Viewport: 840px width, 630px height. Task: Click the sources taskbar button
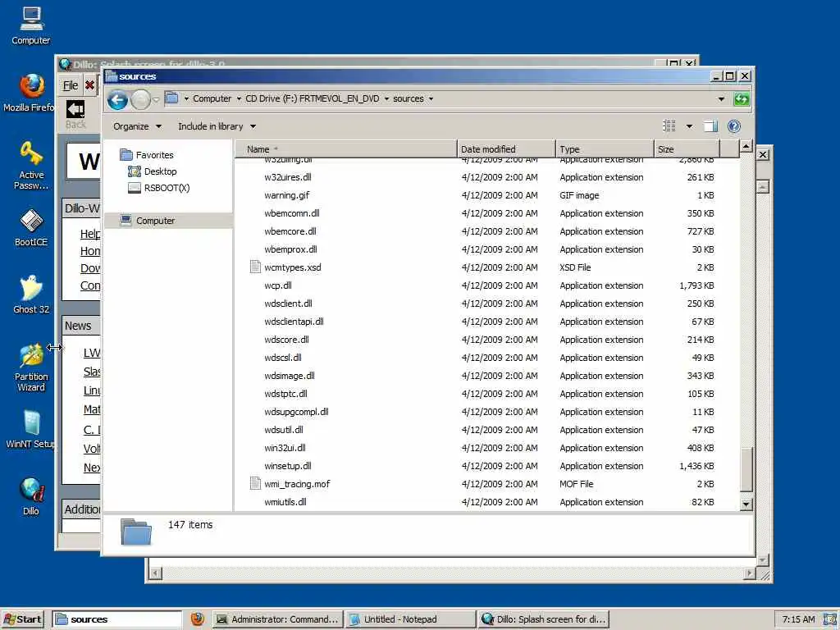117,619
